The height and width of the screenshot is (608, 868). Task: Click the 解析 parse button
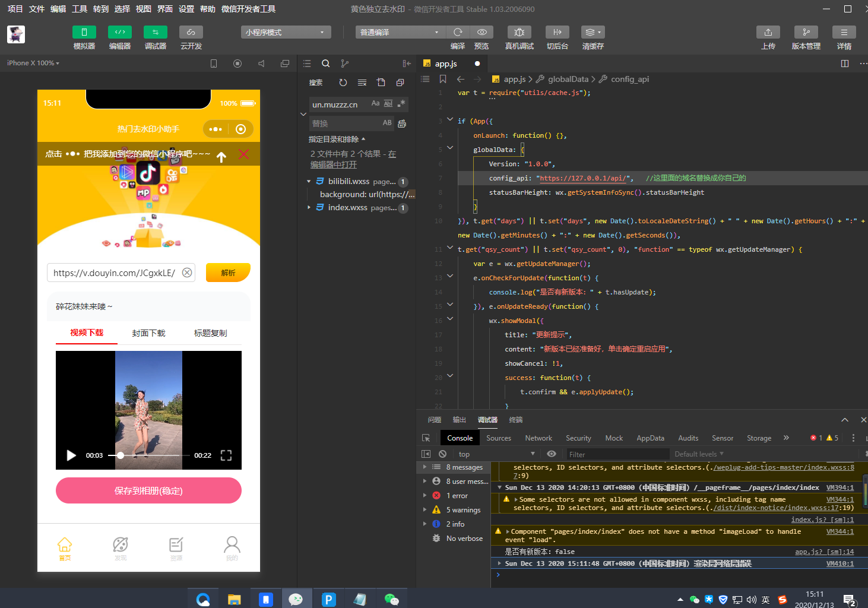228,273
